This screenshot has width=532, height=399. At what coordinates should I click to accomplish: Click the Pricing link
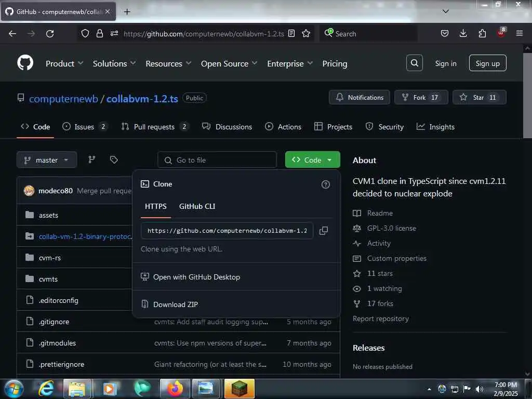tap(335, 63)
